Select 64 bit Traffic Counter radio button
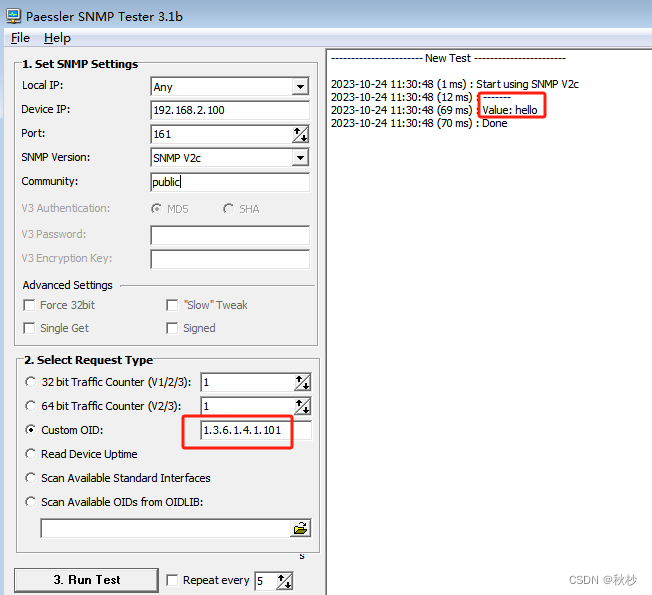The width and height of the screenshot is (652, 595). (x=30, y=405)
